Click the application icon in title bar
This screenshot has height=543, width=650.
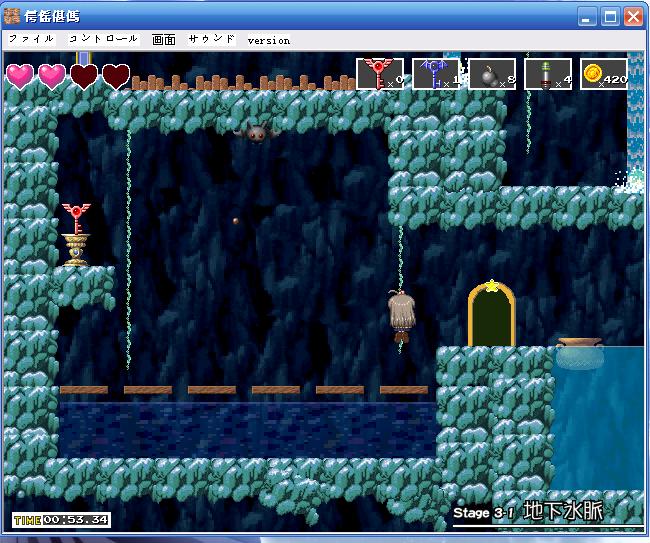12,16
